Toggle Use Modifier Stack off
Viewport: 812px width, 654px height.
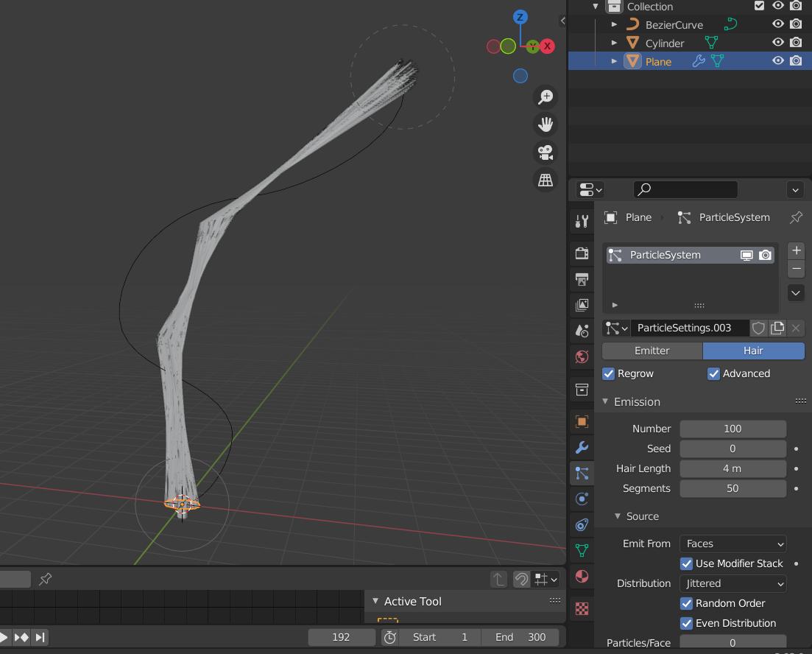pos(686,563)
